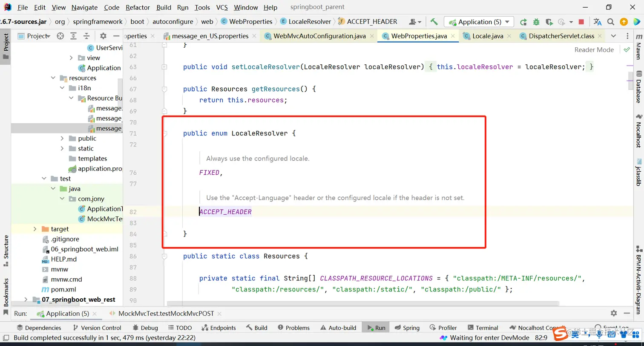Open the Refactor menu
This screenshot has width=644, height=346.
point(138,7)
